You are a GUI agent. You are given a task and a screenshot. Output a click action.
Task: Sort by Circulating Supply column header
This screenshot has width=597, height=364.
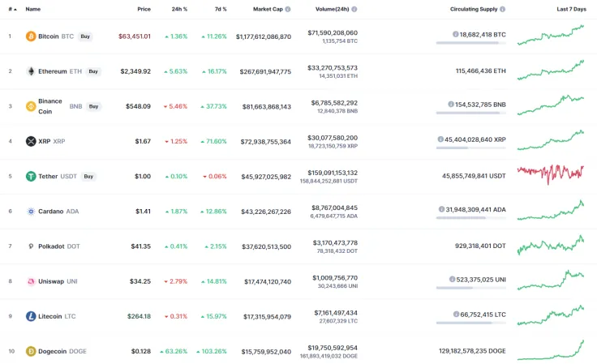tap(474, 9)
